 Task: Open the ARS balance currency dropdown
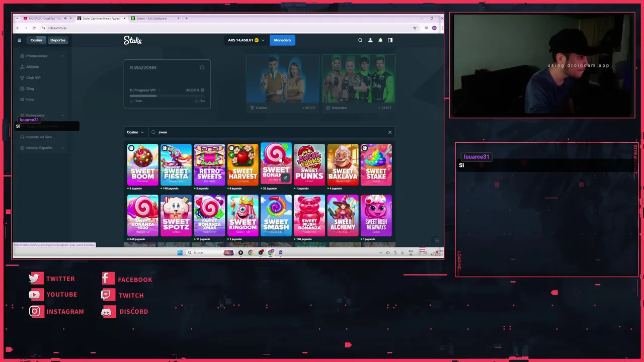[247, 40]
